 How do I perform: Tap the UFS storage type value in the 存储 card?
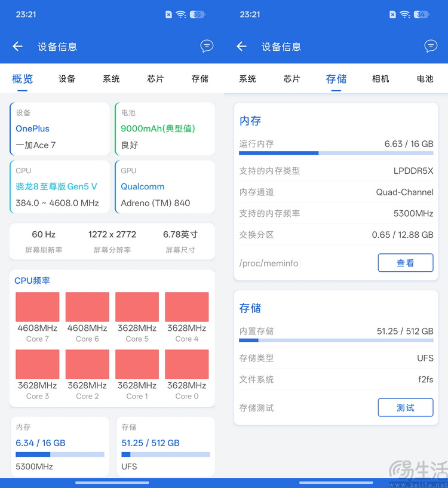[425, 358]
